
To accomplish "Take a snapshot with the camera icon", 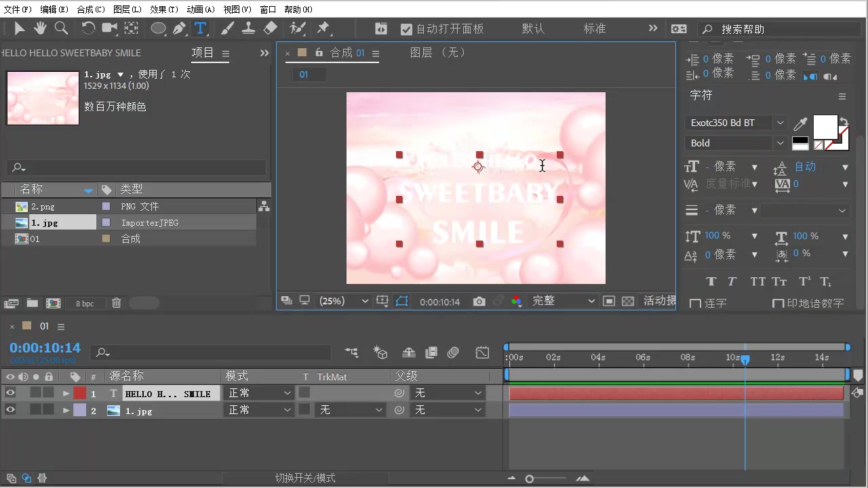I will 479,302.
